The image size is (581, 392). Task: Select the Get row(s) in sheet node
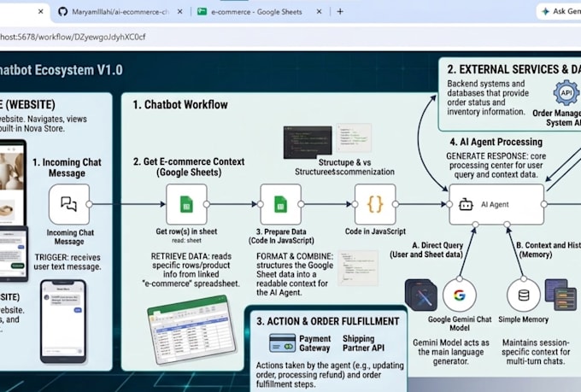pyautogui.click(x=186, y=204)
